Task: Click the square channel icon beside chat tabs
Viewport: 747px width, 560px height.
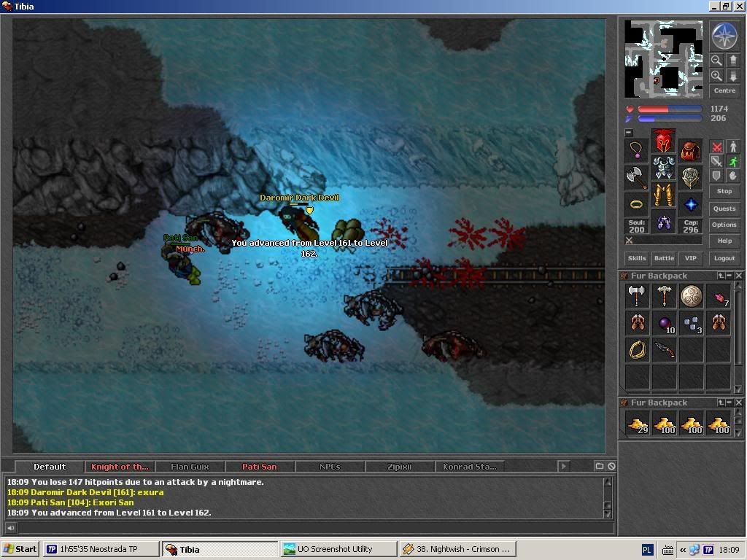Action: (600, 466)
